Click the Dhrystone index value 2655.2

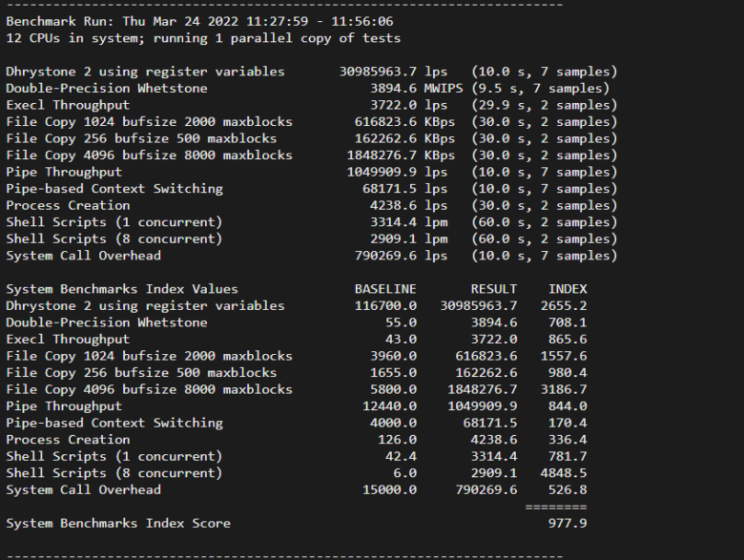tap(568, 306)
